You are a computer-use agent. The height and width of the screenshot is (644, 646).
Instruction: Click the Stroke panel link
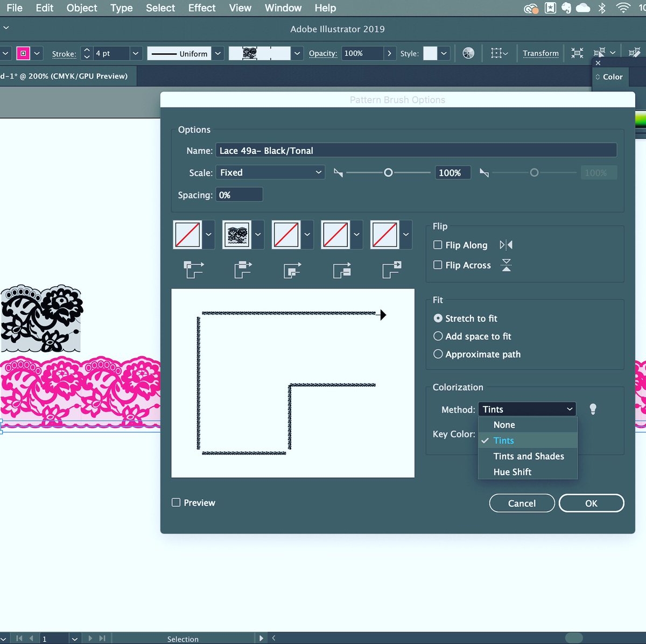point(64,54)
